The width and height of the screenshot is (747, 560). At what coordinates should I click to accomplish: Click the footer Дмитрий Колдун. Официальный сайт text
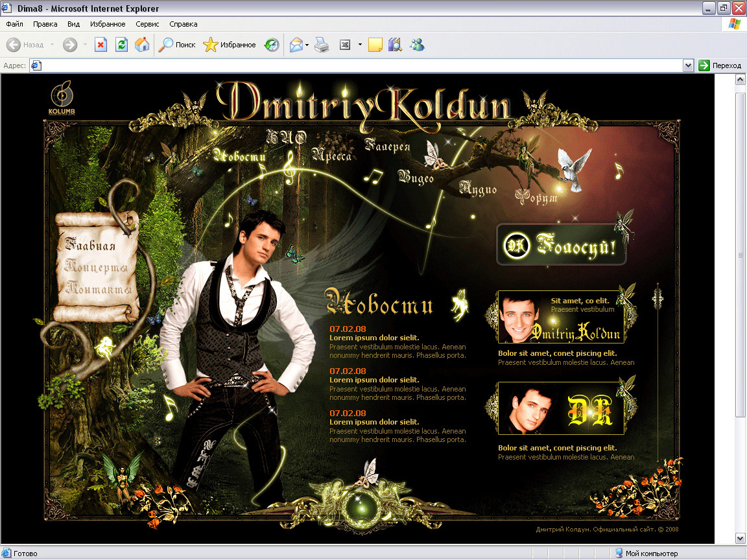tap(607, 529)
